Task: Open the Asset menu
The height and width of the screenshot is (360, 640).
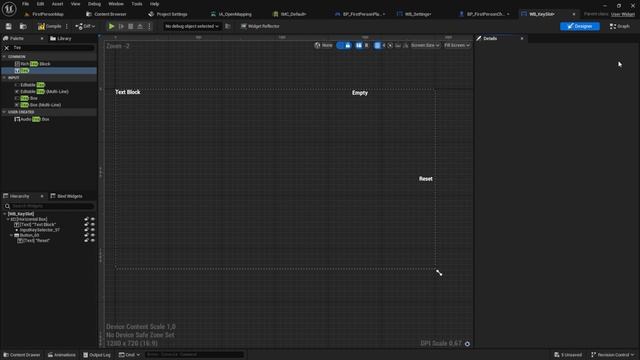Action: (58, 4)
